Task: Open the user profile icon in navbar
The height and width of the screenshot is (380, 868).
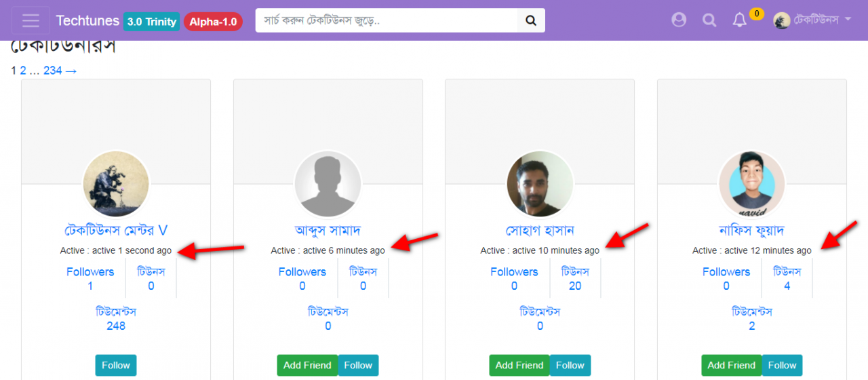Action: (679, 20)
